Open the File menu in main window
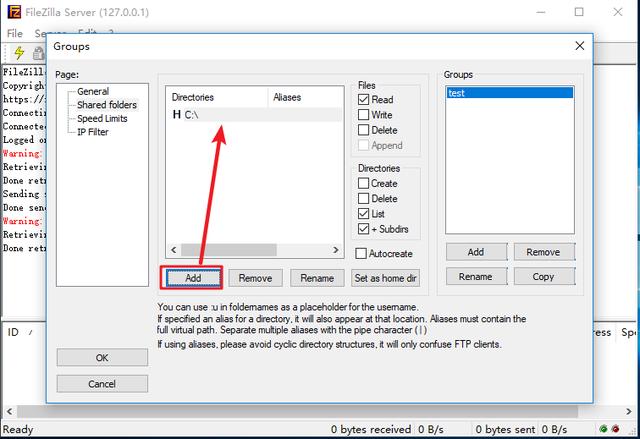 pyautogui.click(x=15, y=33)
